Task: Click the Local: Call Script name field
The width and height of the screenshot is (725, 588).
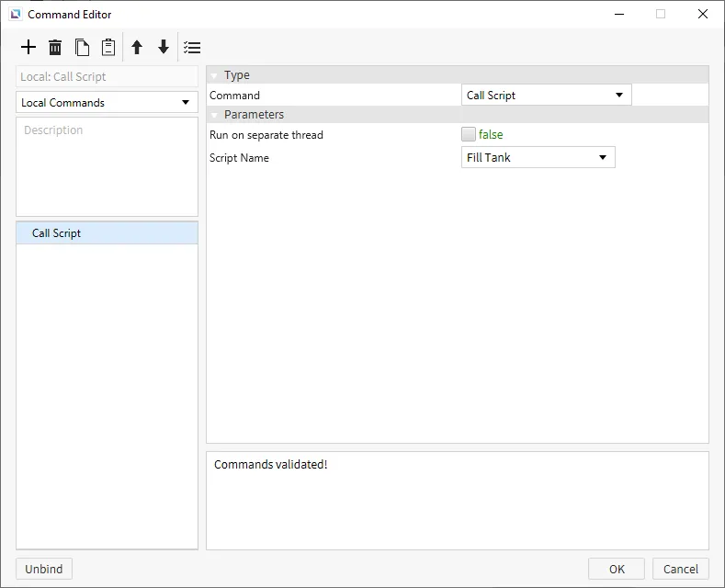Action: coord(107,77)
